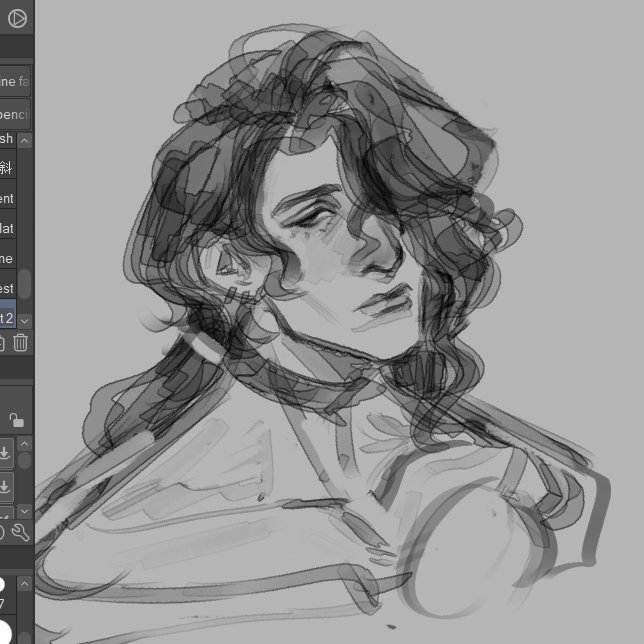Click the upper download-arrow button in tool property
Viewport: 644px width, 644px height.
tap(6, 453)
